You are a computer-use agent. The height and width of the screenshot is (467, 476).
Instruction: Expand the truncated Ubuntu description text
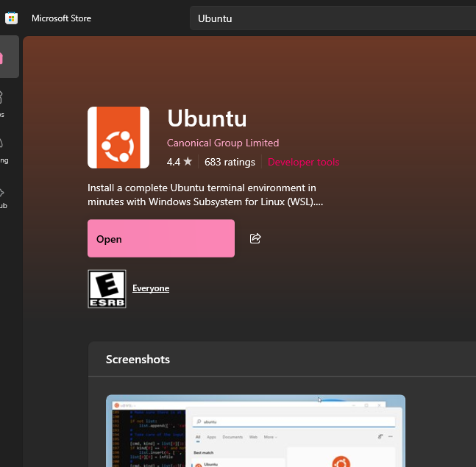[205, 194]
